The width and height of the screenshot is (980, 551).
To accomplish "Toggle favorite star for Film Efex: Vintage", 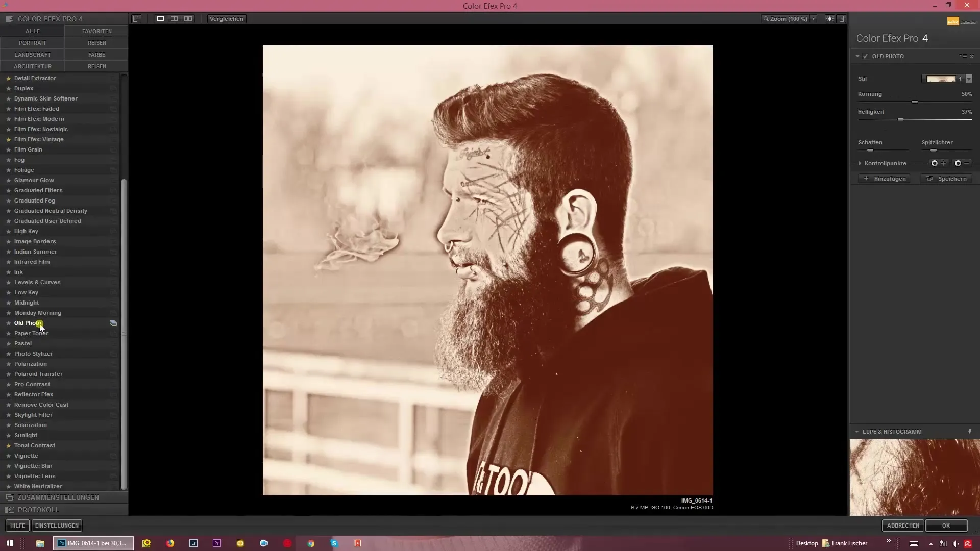I will 9,139.
